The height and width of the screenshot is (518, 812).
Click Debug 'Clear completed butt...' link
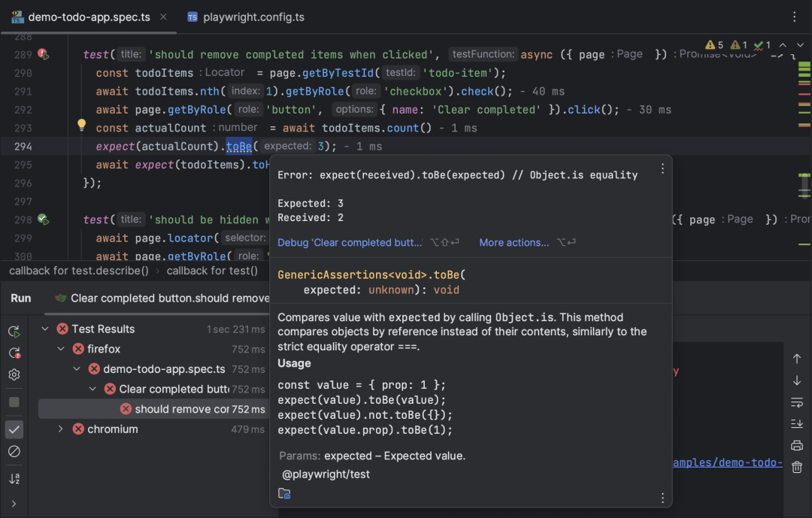350,242
